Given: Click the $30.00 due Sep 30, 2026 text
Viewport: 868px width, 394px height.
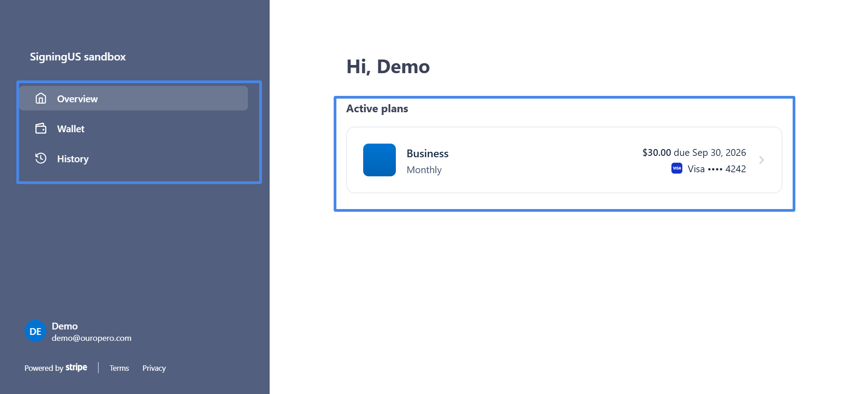Looking at the screenshot, I should pos(694,153).
